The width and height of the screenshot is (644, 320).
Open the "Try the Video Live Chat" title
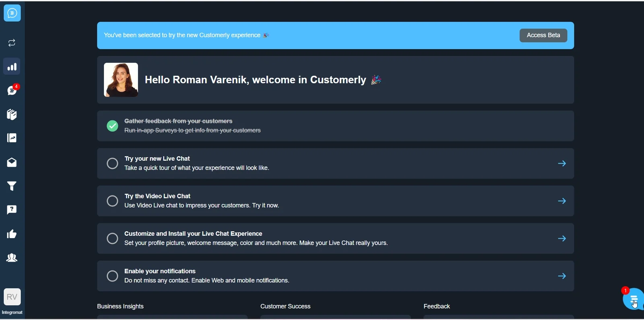point(157,196)
